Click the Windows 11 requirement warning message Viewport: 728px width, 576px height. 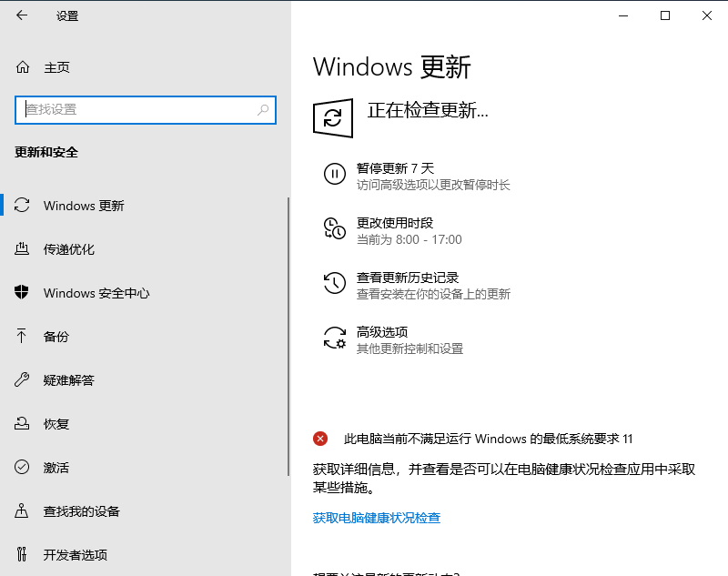click(x=488, y=439)
